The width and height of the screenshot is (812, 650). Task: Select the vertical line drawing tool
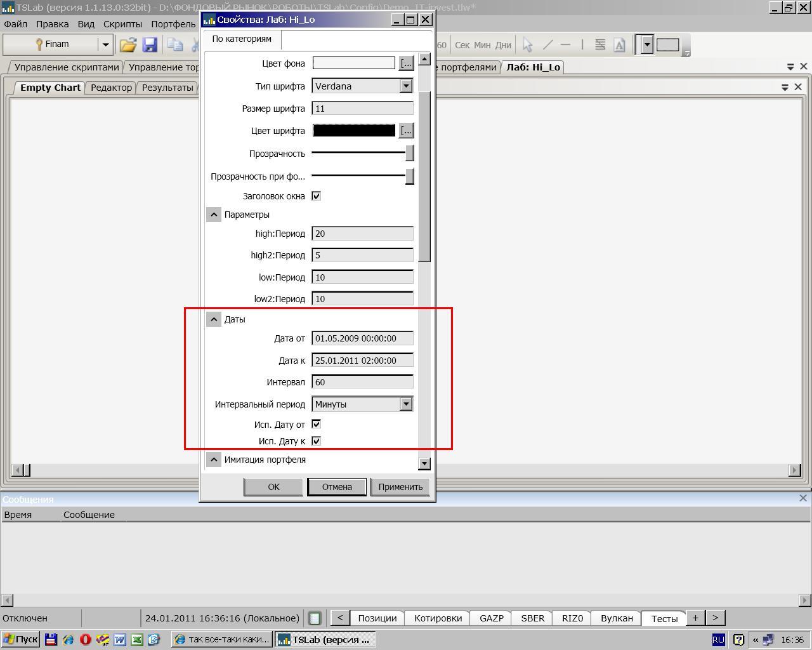[582, 44]
